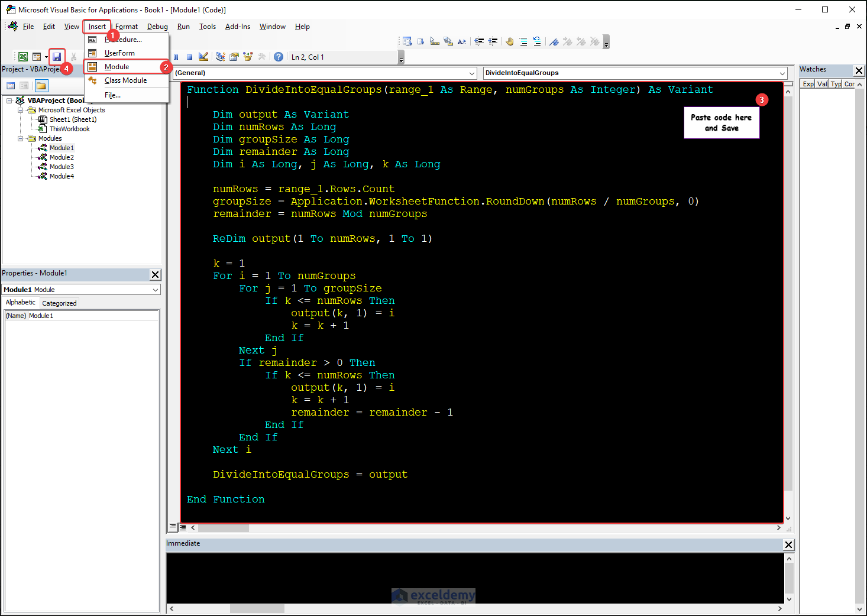867x616 pixels.
Task: Click the Indent toolbar icon
Action: 479,41
